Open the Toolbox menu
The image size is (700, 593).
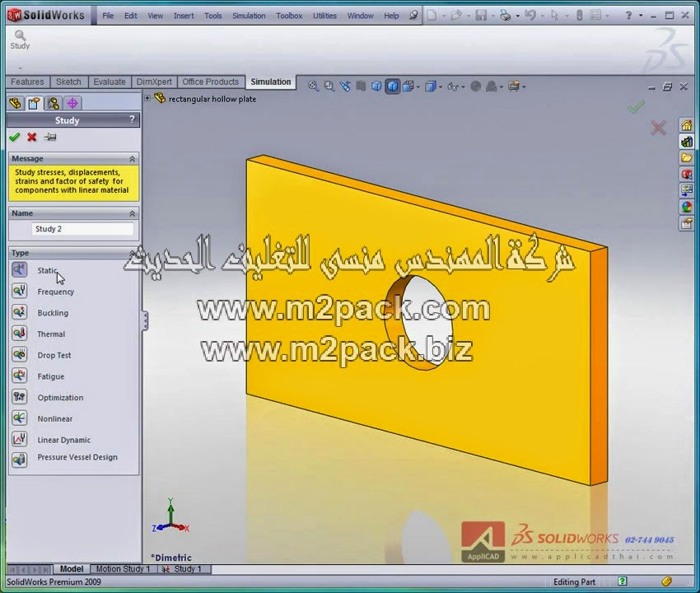[x=289, y=16]
